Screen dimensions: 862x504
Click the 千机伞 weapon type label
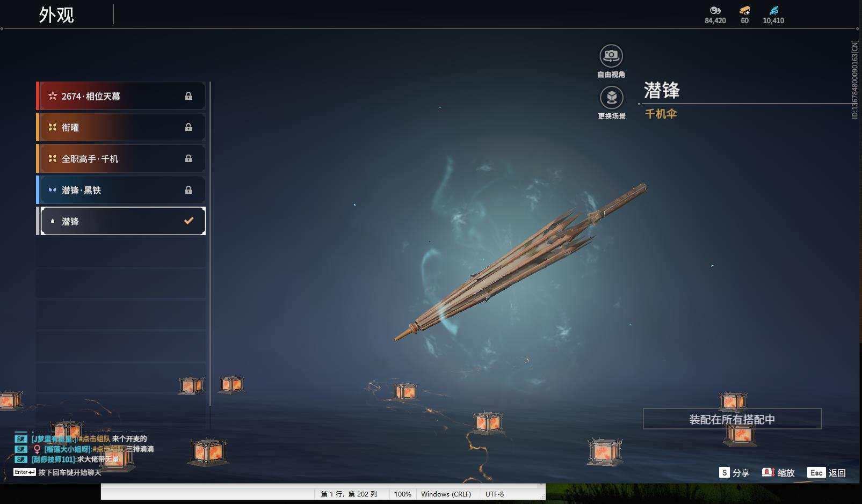point(661,114)
